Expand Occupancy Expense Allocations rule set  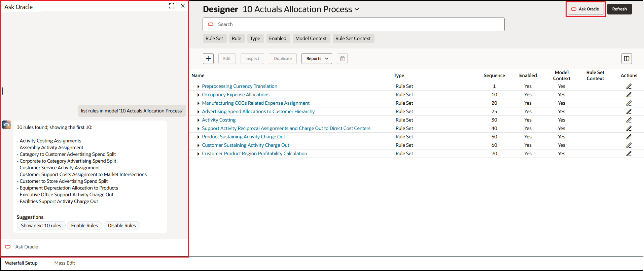point(199,95)
